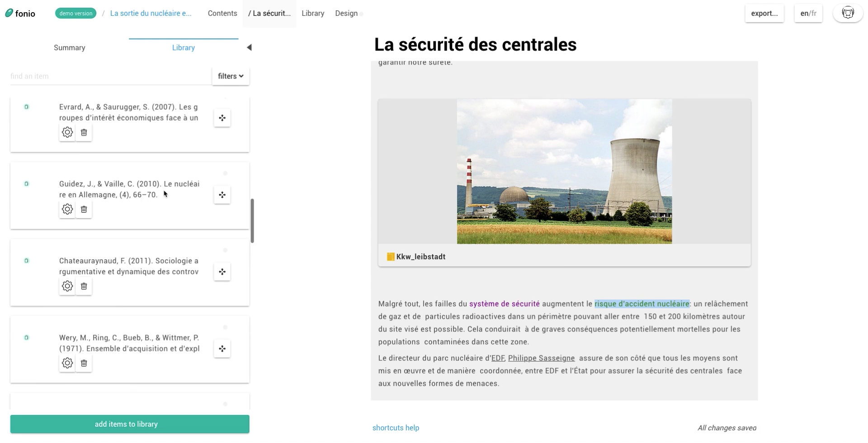Expand the filters dropdown
Image resolution: width=868 pixels, height=443 pixels.
click(x=230, y=76)
